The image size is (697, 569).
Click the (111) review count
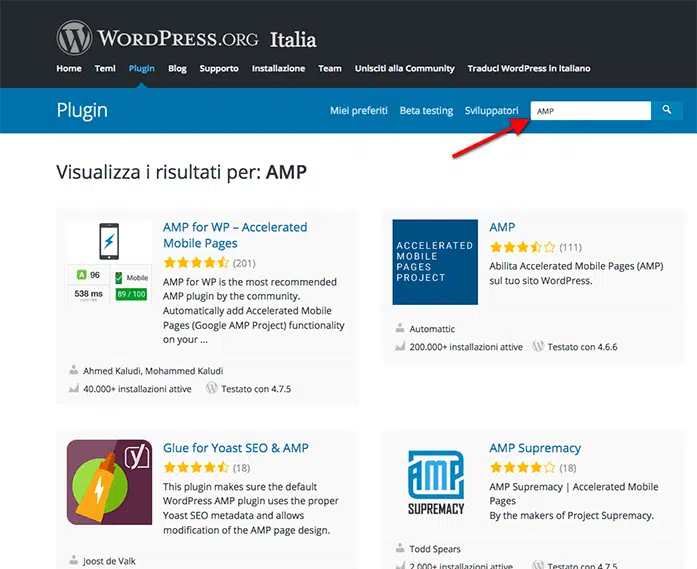(570, 247)
